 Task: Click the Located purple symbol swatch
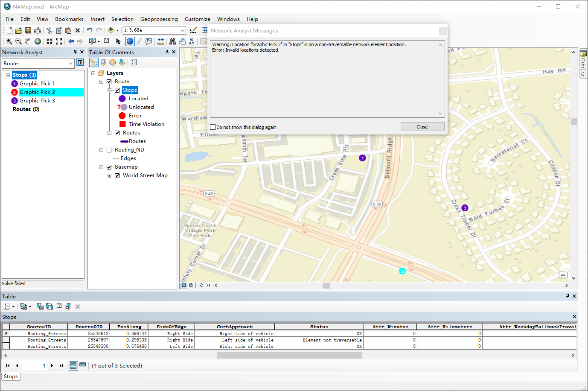[122, 99]
